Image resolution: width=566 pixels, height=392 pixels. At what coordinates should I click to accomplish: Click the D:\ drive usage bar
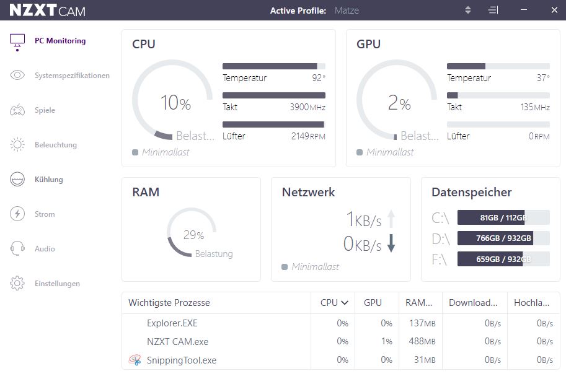(x=503, y=238)
